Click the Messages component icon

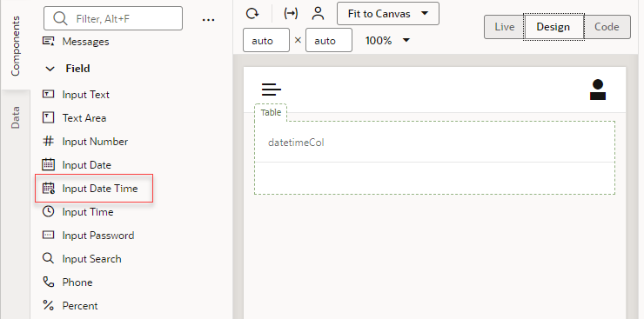pyautogui.click(x=49, y=41)
